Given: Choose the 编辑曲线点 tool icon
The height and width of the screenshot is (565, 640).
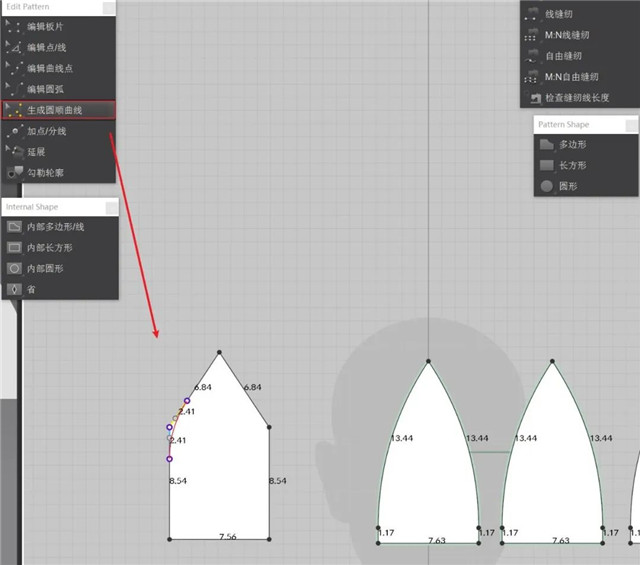Looking at the screenshot, I should tap(15, 68).
